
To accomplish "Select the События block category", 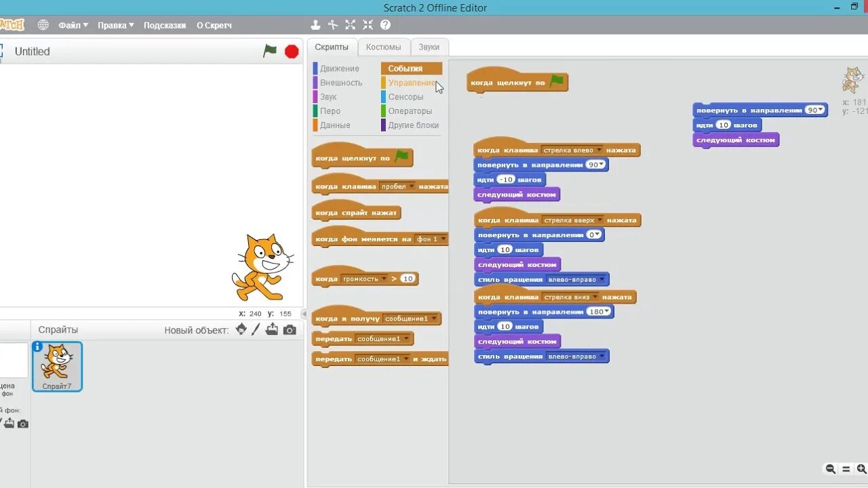I will [412, 68].
